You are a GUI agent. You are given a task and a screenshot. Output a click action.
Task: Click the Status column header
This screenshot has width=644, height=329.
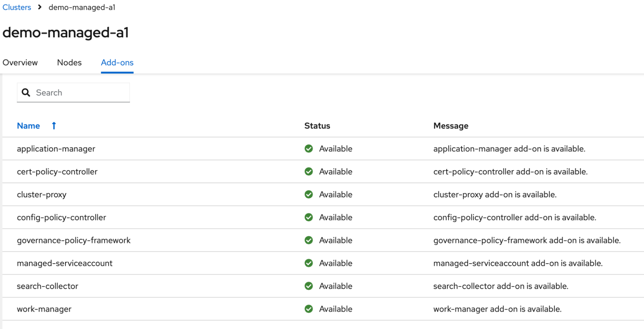point(317,126)
